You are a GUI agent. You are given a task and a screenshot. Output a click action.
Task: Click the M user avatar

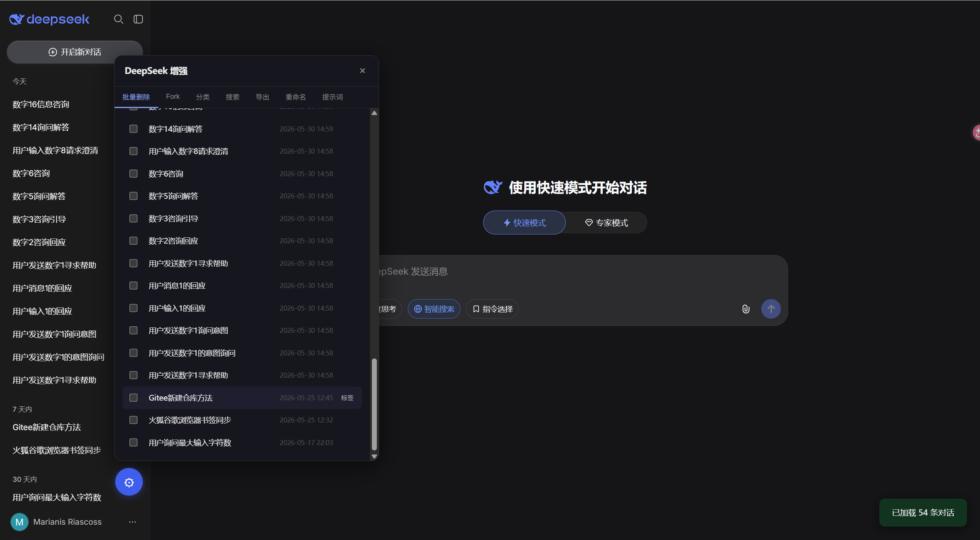(x=20, y=522)
